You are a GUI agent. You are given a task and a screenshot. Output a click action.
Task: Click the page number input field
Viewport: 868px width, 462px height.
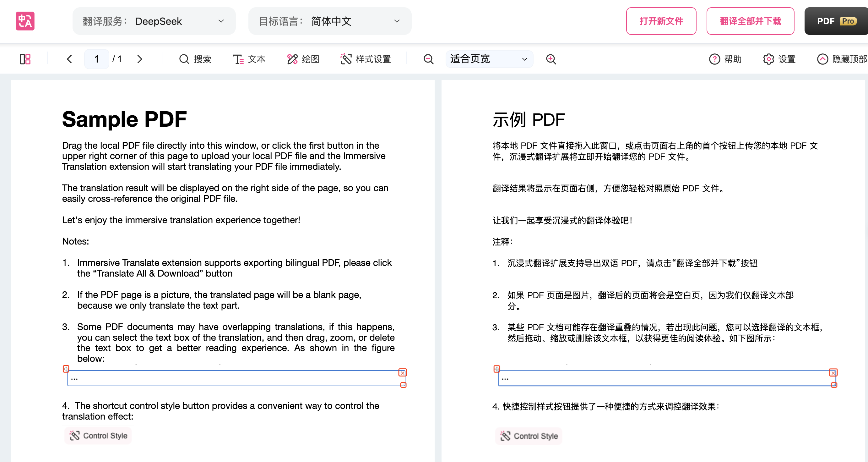(x=96, y=59)
